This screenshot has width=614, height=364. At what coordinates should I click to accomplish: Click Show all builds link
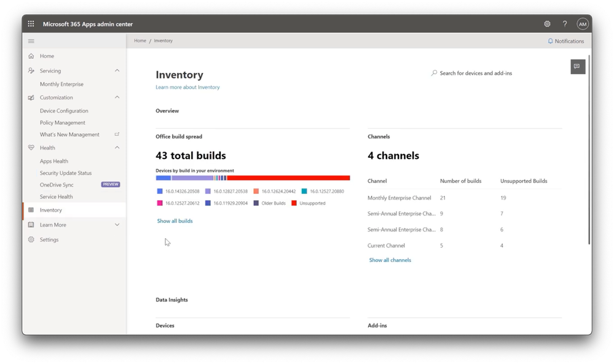click(175, 221)
